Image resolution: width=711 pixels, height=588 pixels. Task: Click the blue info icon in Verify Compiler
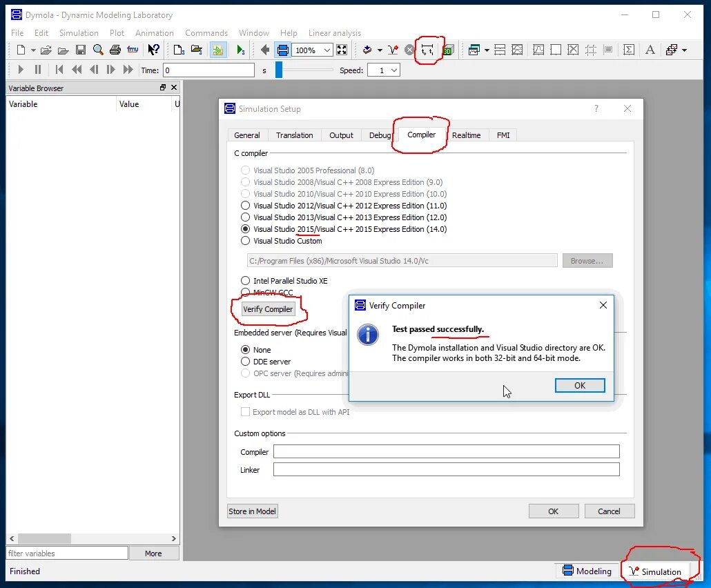click(x=368, y=335)
